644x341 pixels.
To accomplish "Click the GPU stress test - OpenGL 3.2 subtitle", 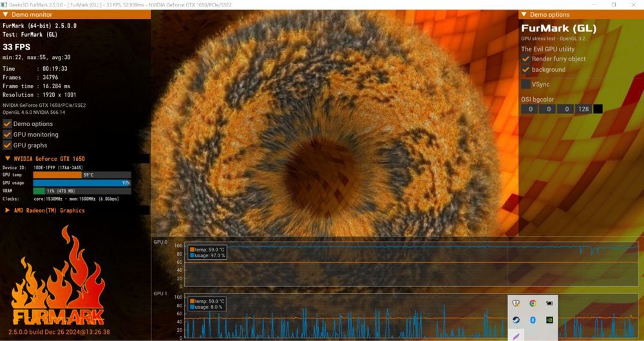I will click(553, 39).
